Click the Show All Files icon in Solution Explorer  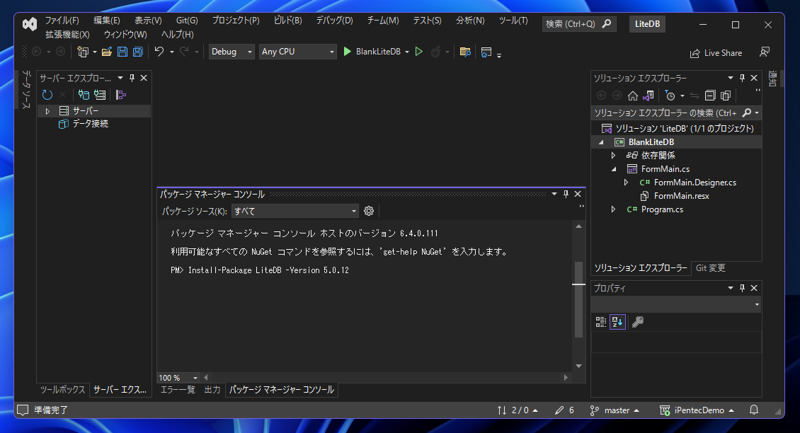pos(726,96)
